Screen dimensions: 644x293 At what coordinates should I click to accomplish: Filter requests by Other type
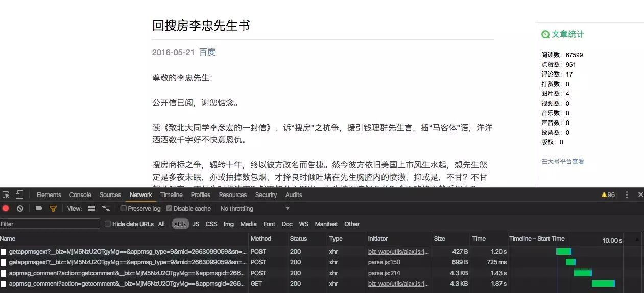[x=352, y=224]
